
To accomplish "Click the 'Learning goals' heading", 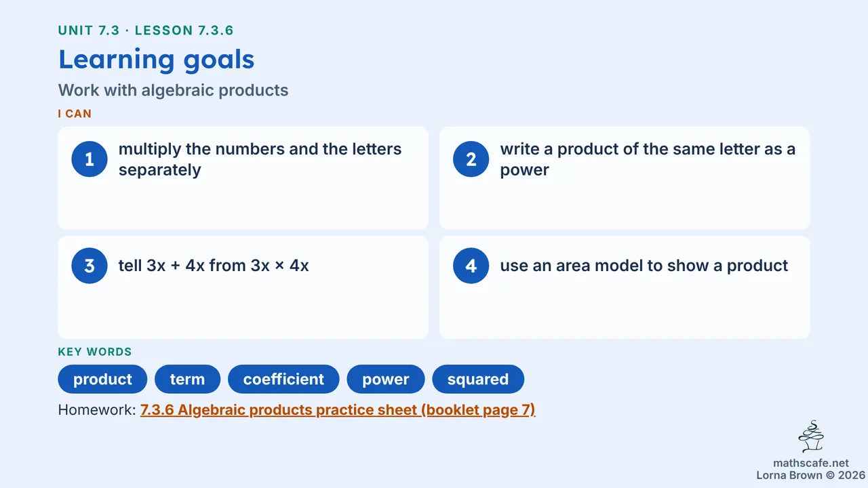I will click(157, 60).
